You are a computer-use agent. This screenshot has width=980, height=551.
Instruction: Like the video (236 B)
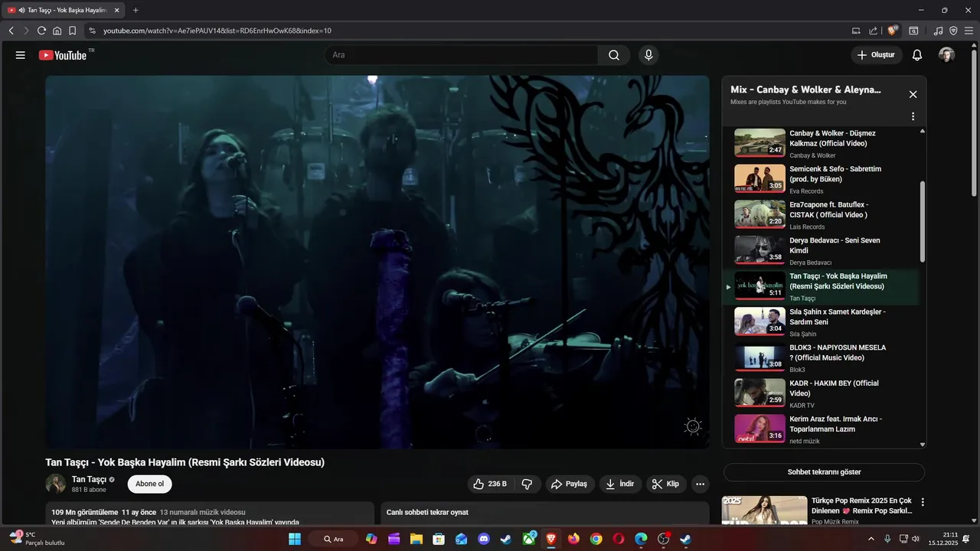490,484
